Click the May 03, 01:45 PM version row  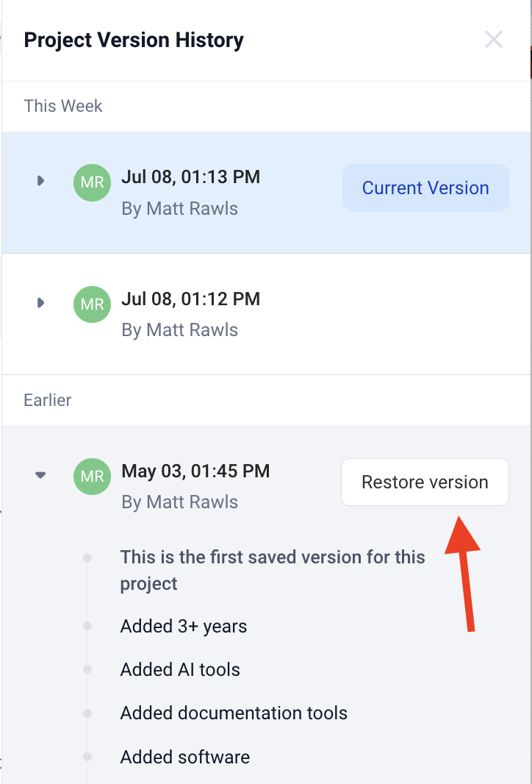(195, 471)
